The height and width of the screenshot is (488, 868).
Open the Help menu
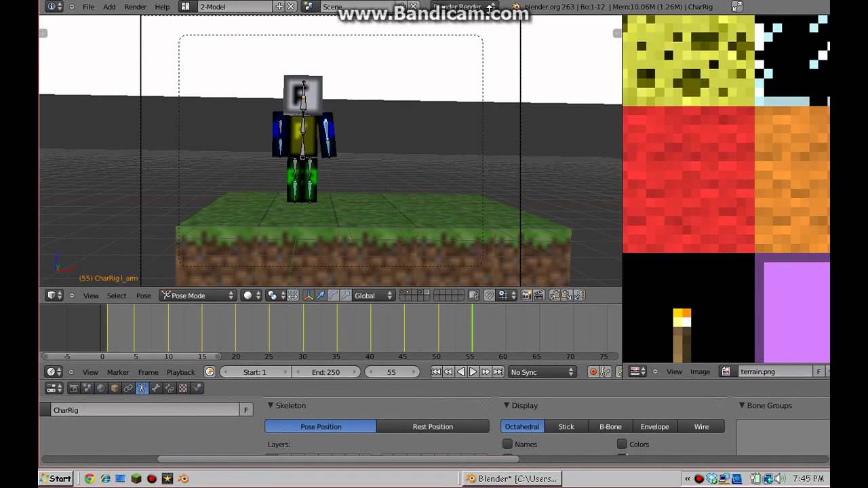pyautogui.click(x=163, y=7)
